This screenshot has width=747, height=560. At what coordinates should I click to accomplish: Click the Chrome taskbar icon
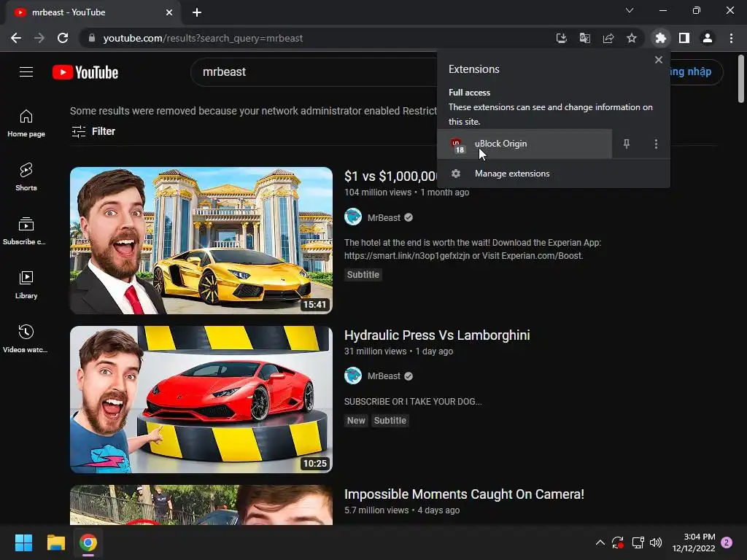click(88, 542)
